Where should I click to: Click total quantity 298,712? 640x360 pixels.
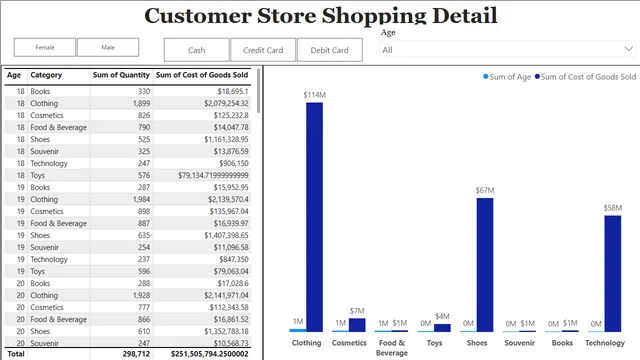point(136,354)
